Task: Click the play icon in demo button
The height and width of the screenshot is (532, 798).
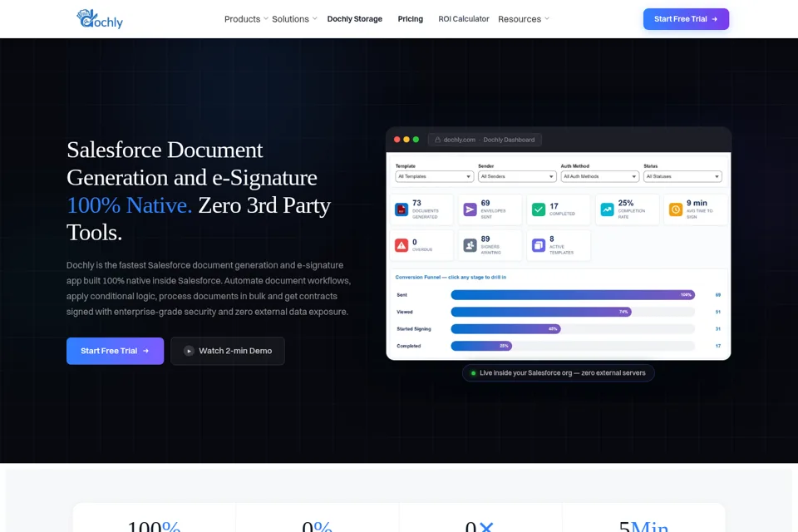Action: pyautogui.click(x=189, y=351)
